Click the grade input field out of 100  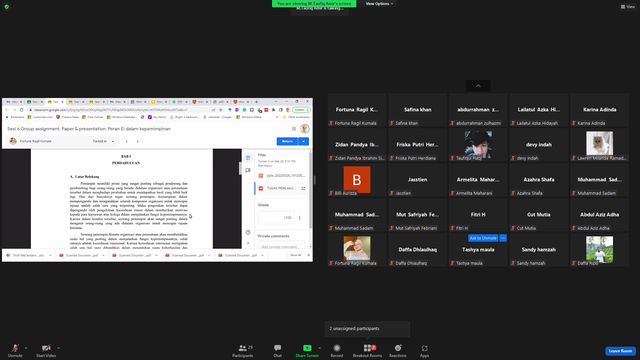276,218
